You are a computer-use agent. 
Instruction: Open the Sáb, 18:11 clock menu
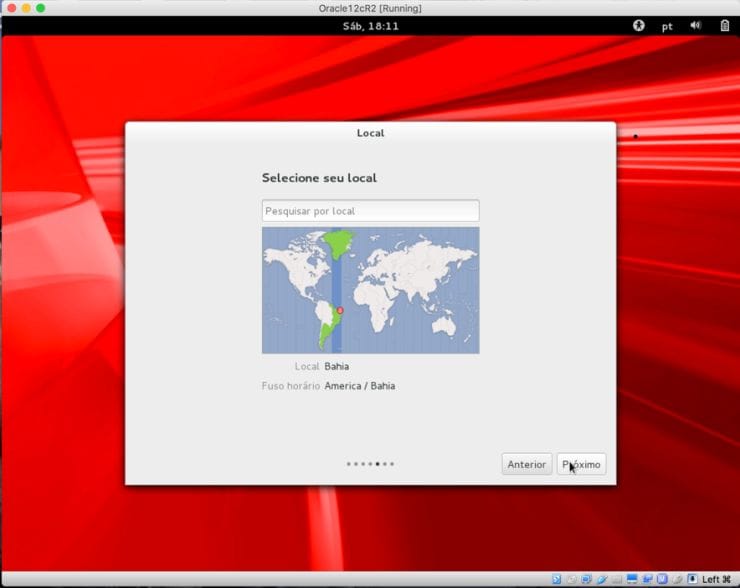[370, 26]
